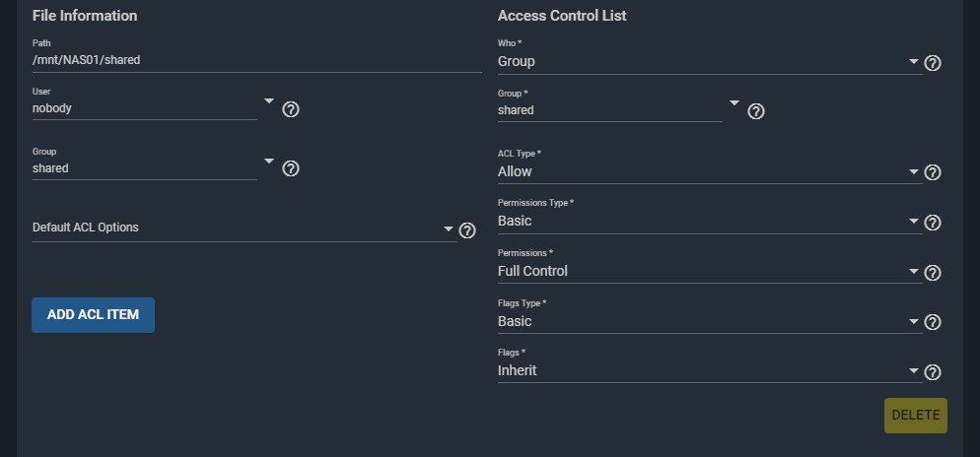Viewport: 980px width, 457px height.
Task: Open help for ACL Group shared field
Action: pyautogui.click(x=756, y=111)
